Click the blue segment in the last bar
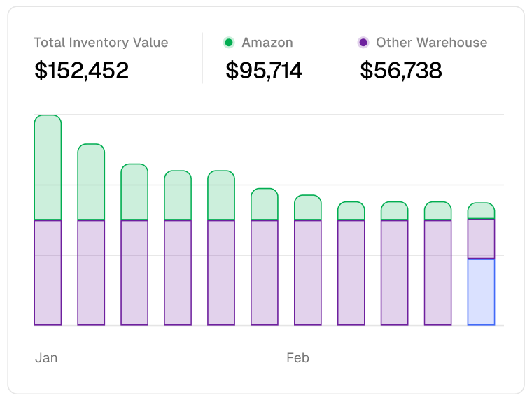This screenshot has height=400, width=532. pos(481,292)
